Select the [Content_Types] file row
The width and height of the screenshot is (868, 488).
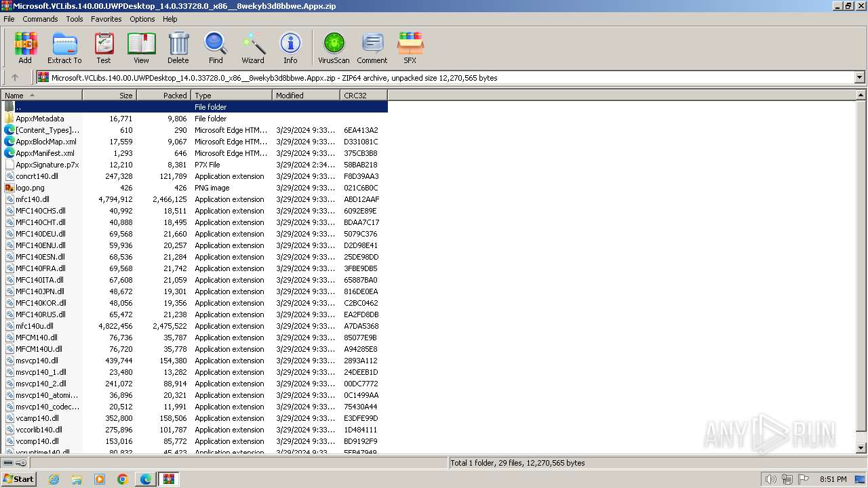click(195, 130)
